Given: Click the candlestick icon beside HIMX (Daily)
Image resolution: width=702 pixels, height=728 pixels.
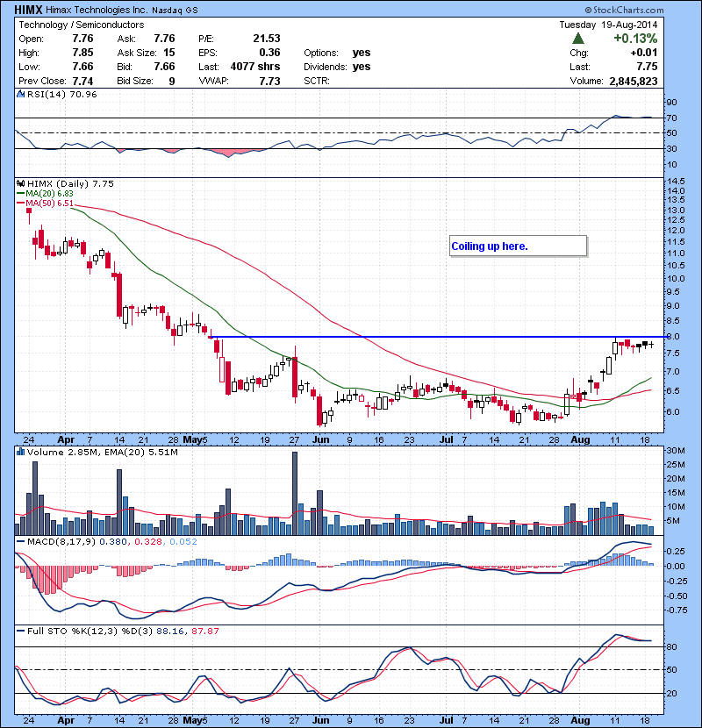Looking at the screenshot, I should click(20, 184).
